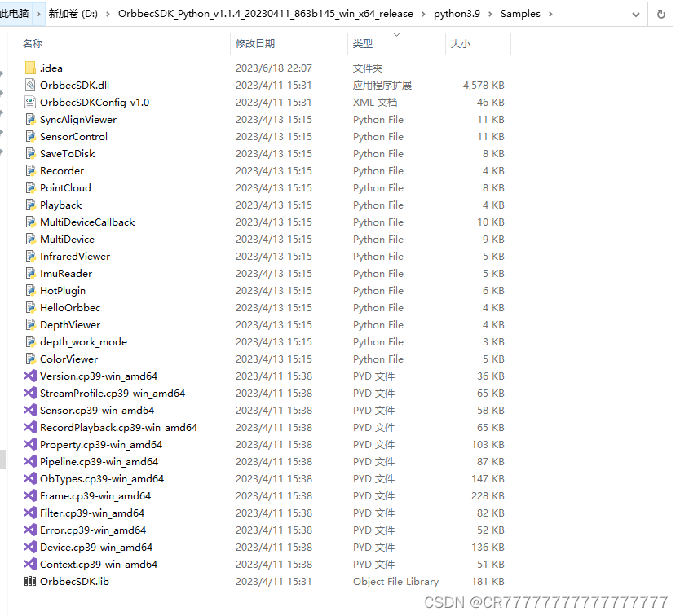Click the 应用程序扩展 type cell
680x616 pixels.
pos(382,85)
